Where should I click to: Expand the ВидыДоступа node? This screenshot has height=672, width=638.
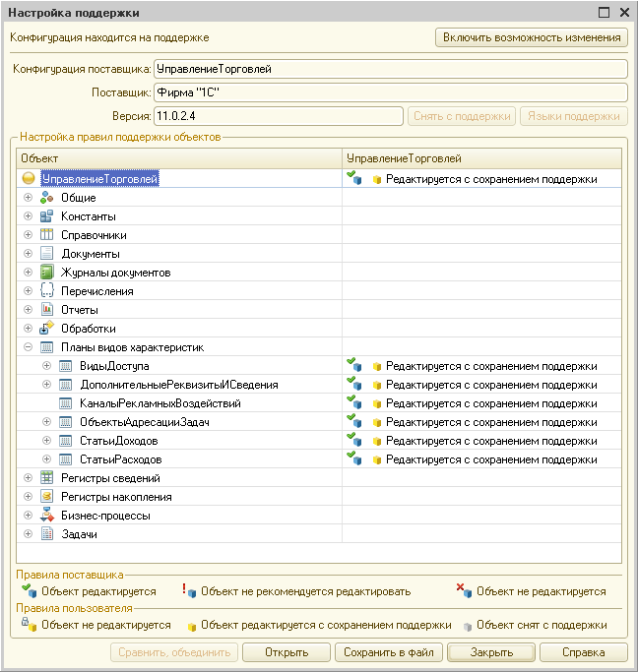[x=46, y=366]
